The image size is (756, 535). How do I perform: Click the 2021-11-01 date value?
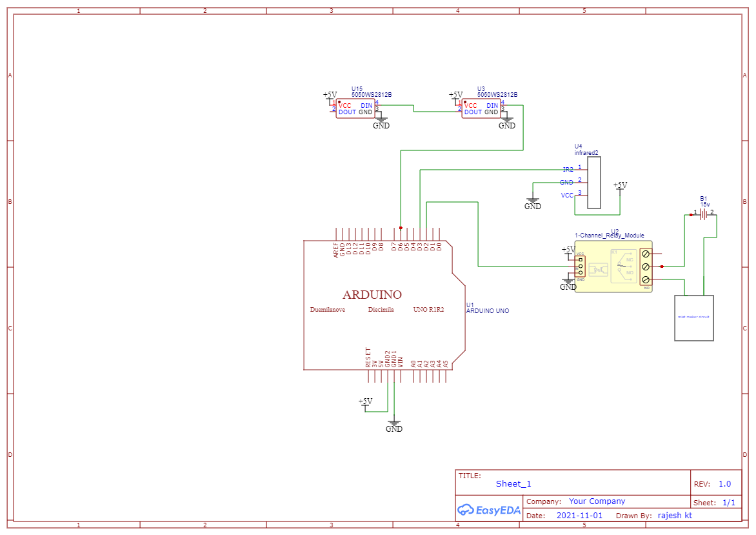pyautogui.click(x=579, y=515)
